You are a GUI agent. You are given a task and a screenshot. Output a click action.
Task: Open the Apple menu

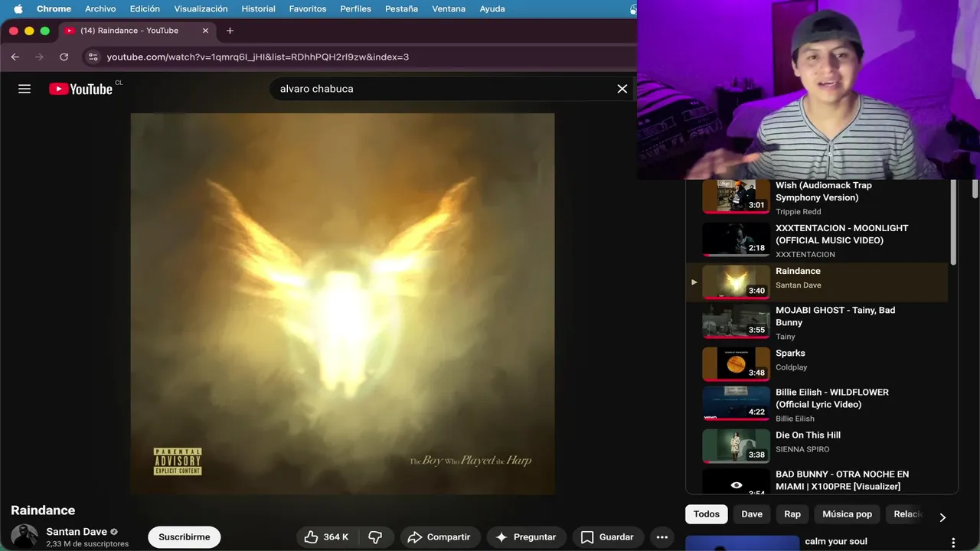(x=18, y=8)
